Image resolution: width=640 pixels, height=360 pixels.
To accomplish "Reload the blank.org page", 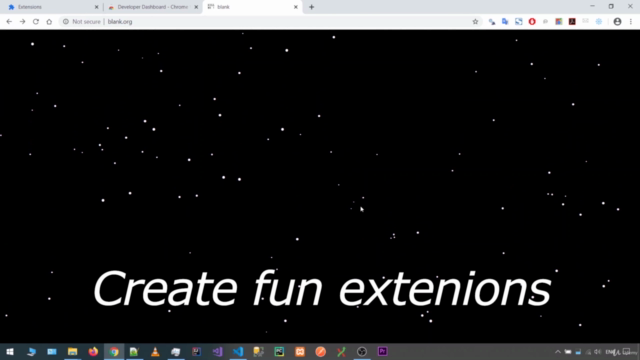I will pos(36,22).
